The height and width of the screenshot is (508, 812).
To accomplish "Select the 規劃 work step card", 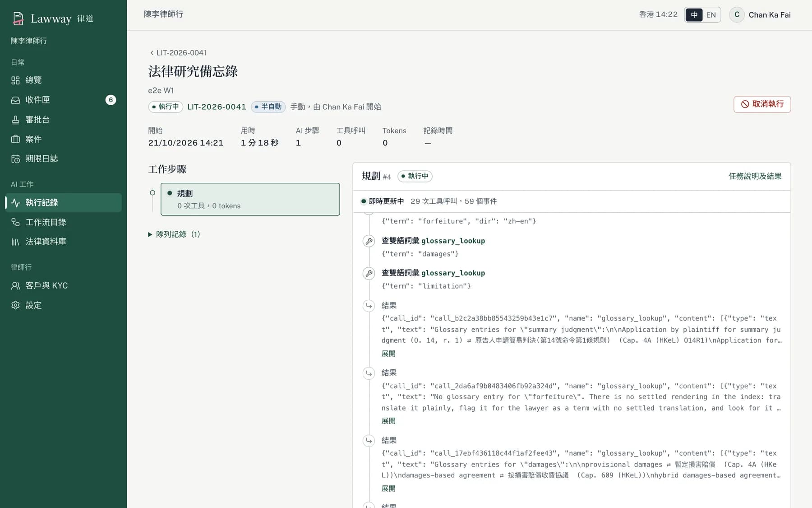I will click(250, 199).
